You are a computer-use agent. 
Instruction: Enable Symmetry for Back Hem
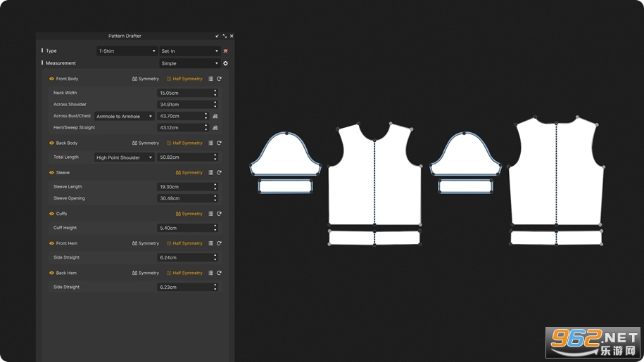(146, 273)
